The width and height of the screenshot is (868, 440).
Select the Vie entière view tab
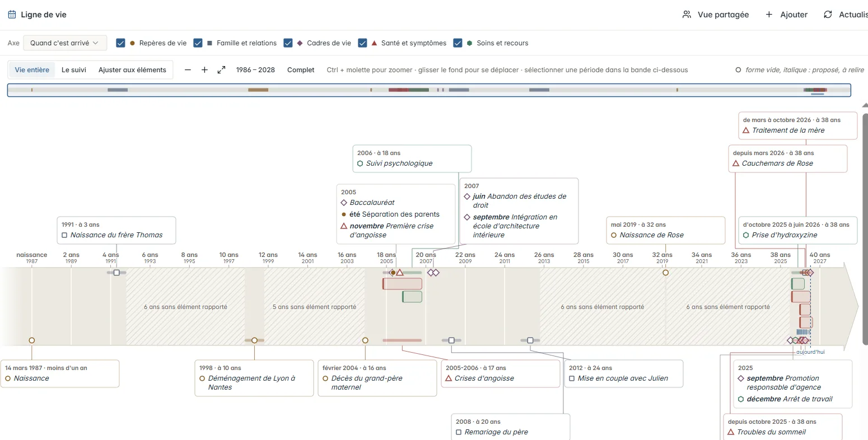coord(32,70)
